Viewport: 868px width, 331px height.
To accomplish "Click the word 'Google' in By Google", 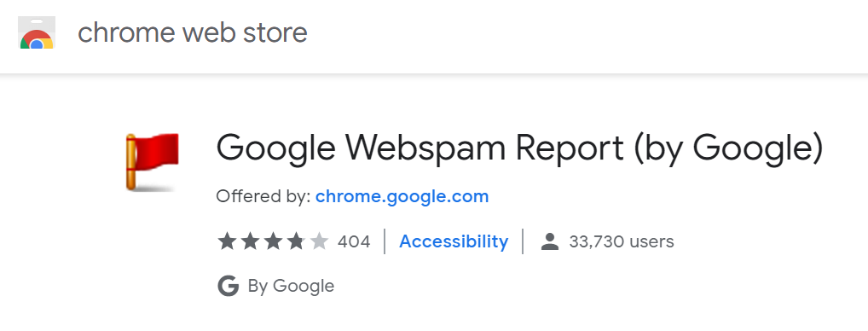I will [304, 287].
